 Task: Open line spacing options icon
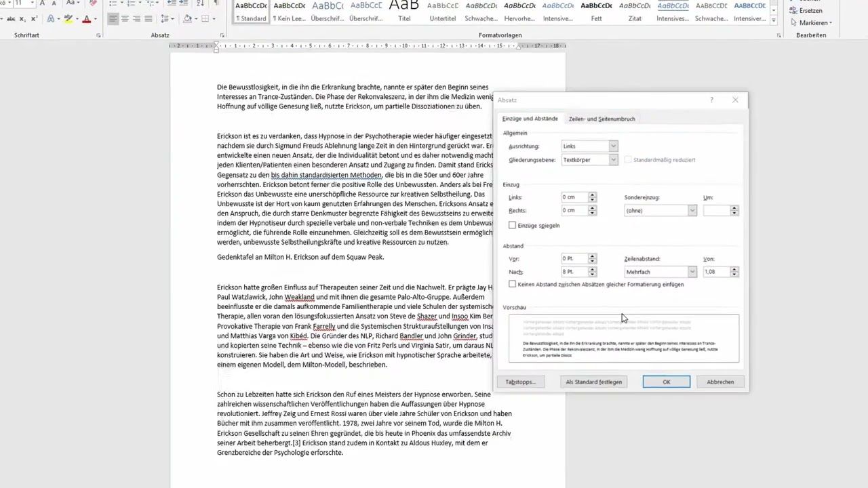tap(165, 19)
